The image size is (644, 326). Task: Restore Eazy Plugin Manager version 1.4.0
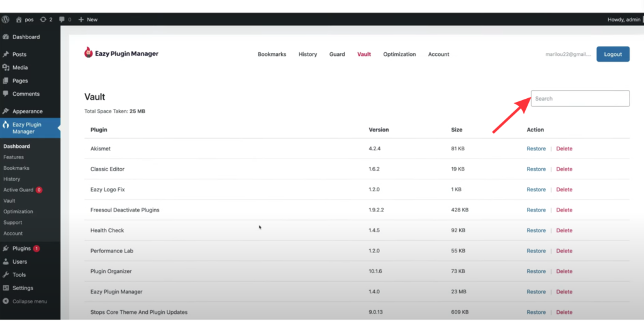click(536, 291)
